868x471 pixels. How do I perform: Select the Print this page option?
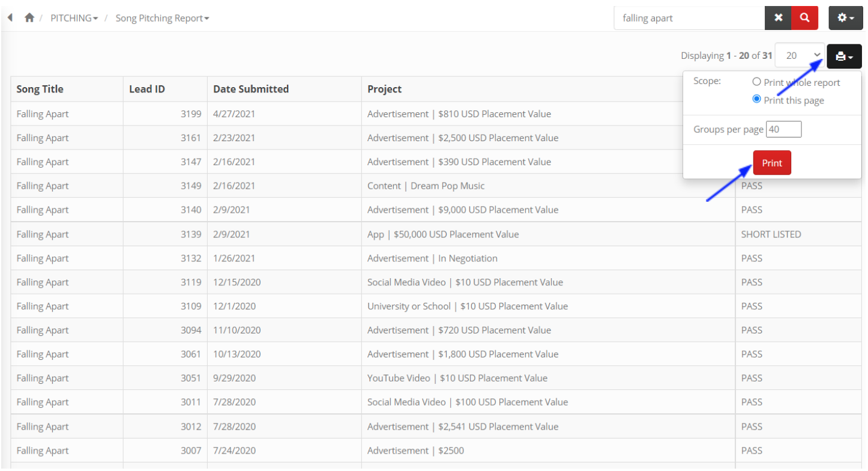coord(756,99)
